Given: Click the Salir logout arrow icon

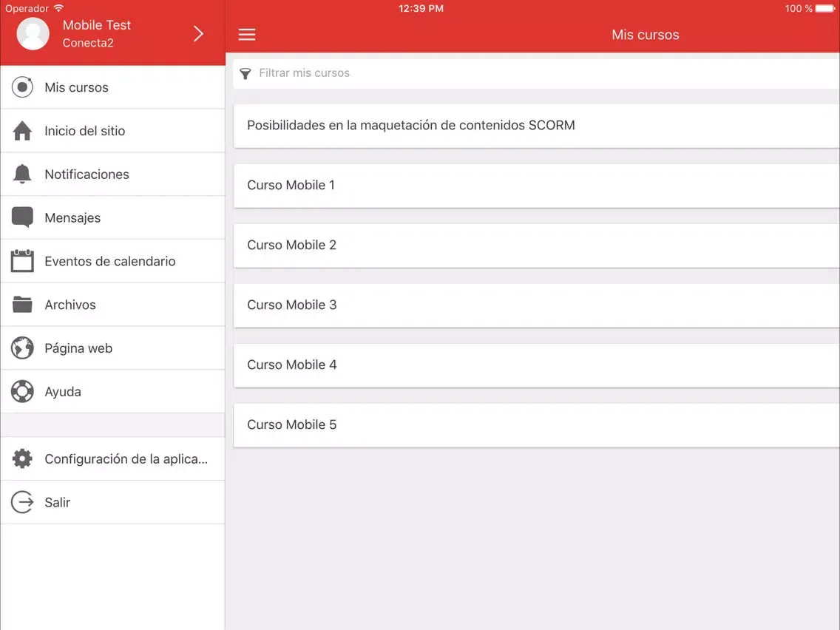Looking at the screenshot, I should point(23,503).
